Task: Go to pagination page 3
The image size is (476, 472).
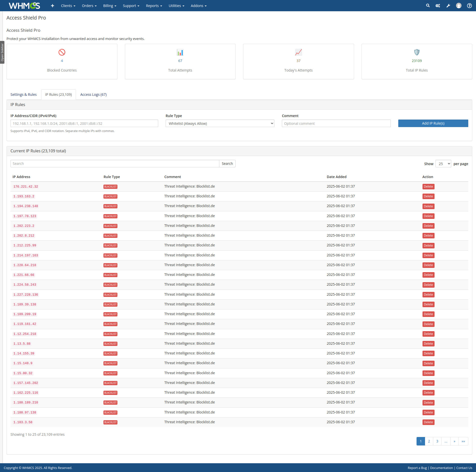Action: pos(437,441)
